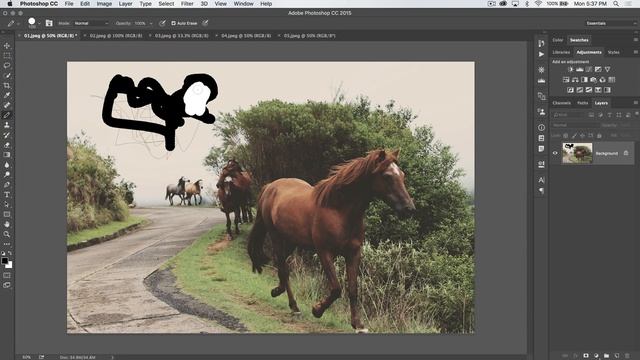
Task: Open the Actions panel play icon
Action: 541,54
